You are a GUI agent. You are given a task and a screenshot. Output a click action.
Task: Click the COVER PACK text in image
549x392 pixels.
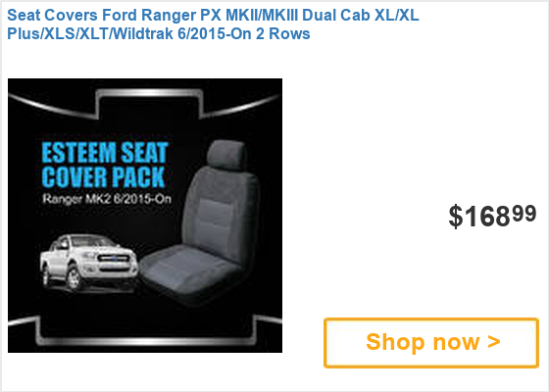click(103, 176)
